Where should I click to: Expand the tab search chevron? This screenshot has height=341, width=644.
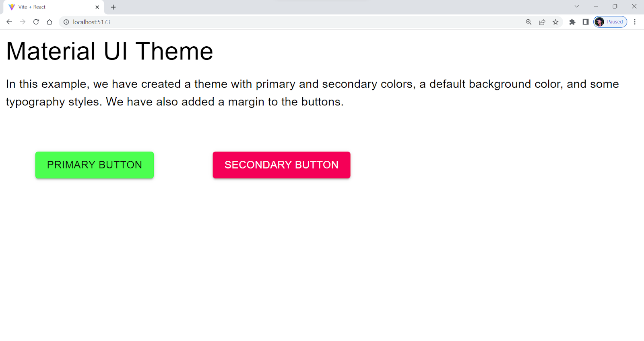coord(577,6)
